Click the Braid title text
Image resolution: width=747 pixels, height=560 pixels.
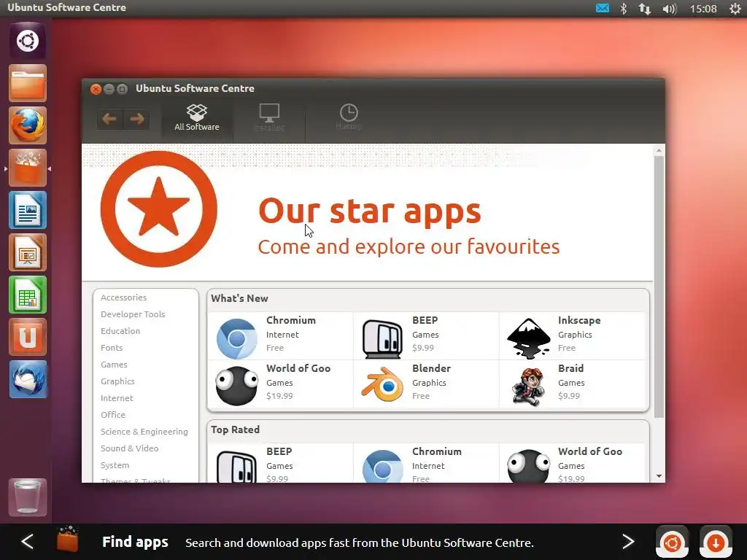click(x=570, y=368)
